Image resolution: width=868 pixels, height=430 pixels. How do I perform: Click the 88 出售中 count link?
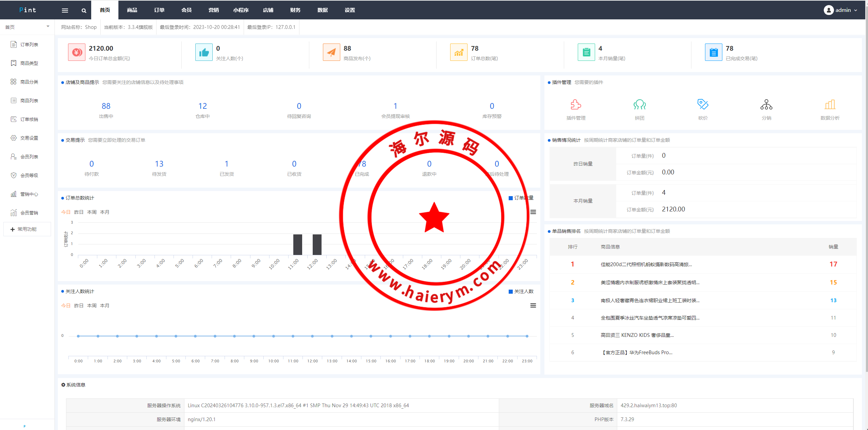[106, 106]
